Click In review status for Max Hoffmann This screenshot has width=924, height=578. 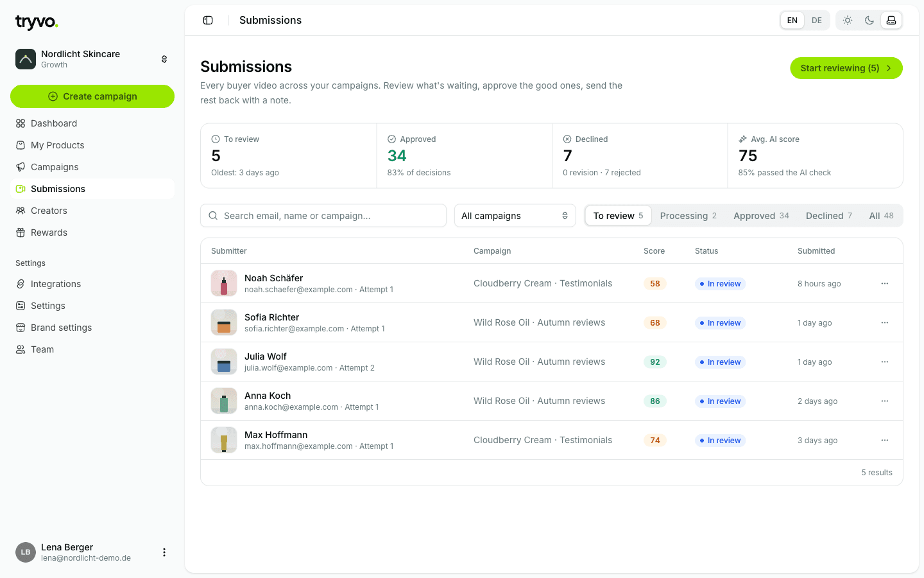(720, 440)
